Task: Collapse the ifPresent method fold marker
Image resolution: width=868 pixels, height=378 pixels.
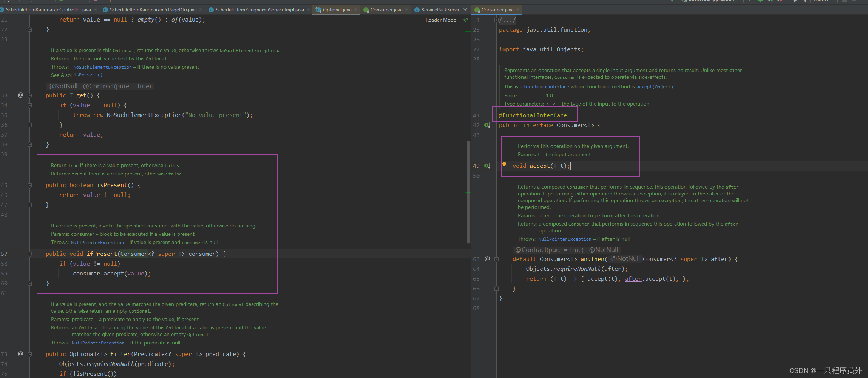Action: (x=29, y=254)
